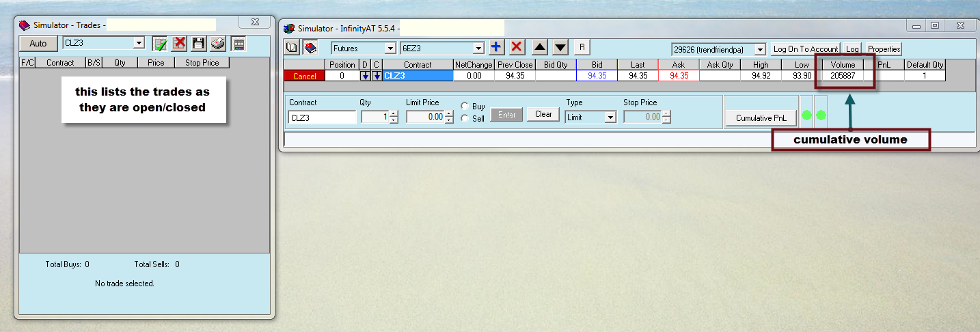The image size is (980, 332).
Task: Open the Futures instrument type dropdown
Action: pos(390,49)
